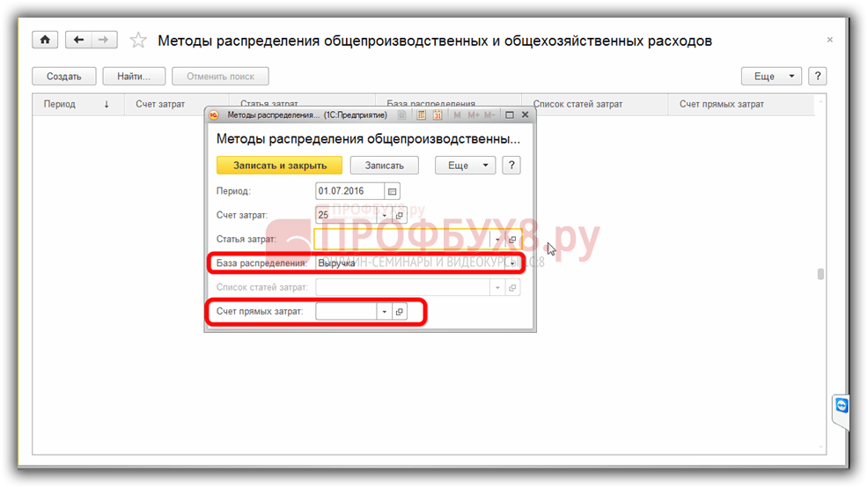868x488 pixels.
Task: Open calculator icon in dialog title bar
Action: [x=422, y=115]
